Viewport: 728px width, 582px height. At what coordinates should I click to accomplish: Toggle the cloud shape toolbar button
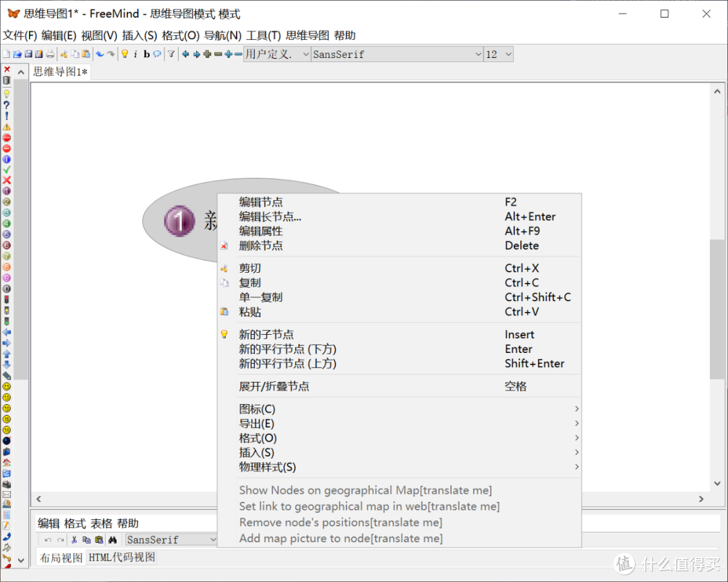pos(157,55)
